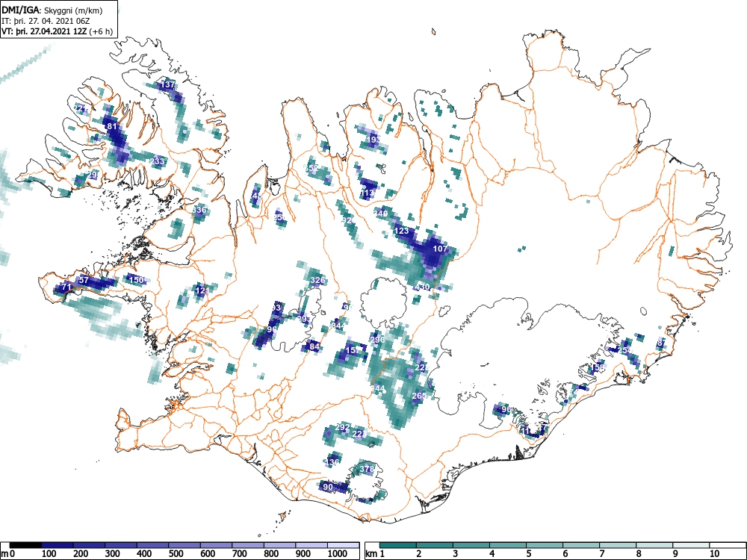The width and height of the screenshot is (747, 560).
Task: Select the pale swatch between km 8 and 9
Action: tap(654, 545)
